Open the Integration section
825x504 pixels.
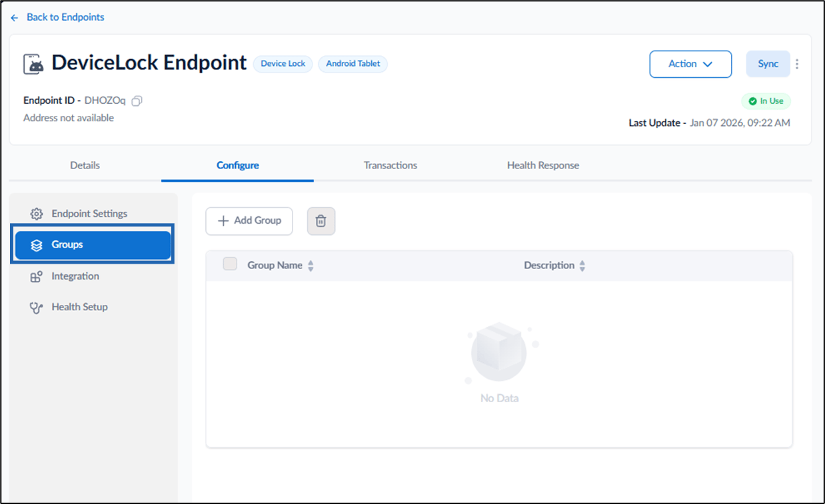point(93,276)
